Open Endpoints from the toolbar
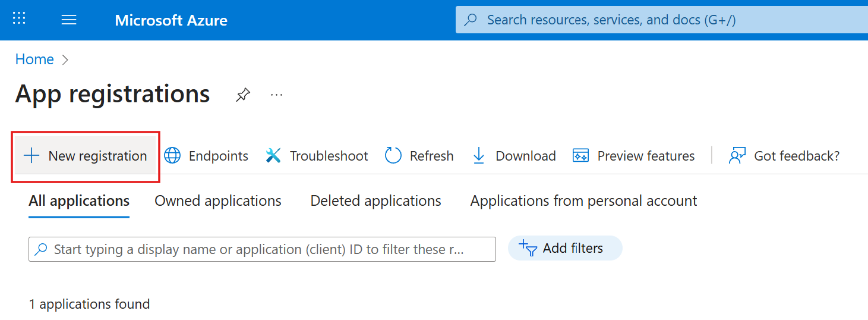868x320 pixels. pyautogui.click(x=206, y=156)
